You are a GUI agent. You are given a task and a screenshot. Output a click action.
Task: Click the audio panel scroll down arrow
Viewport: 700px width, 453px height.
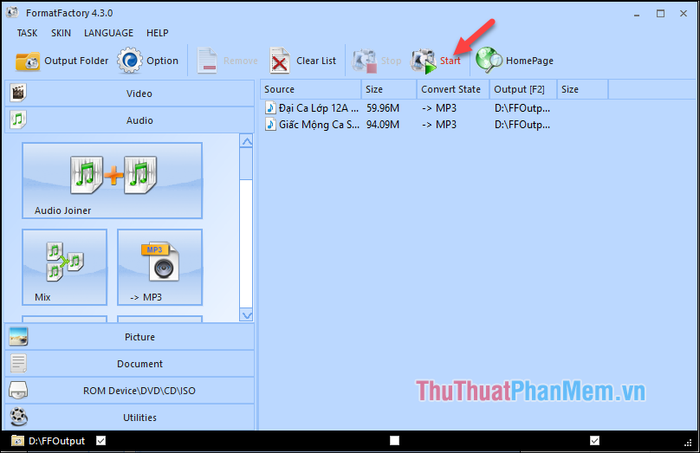pos(246,315)
